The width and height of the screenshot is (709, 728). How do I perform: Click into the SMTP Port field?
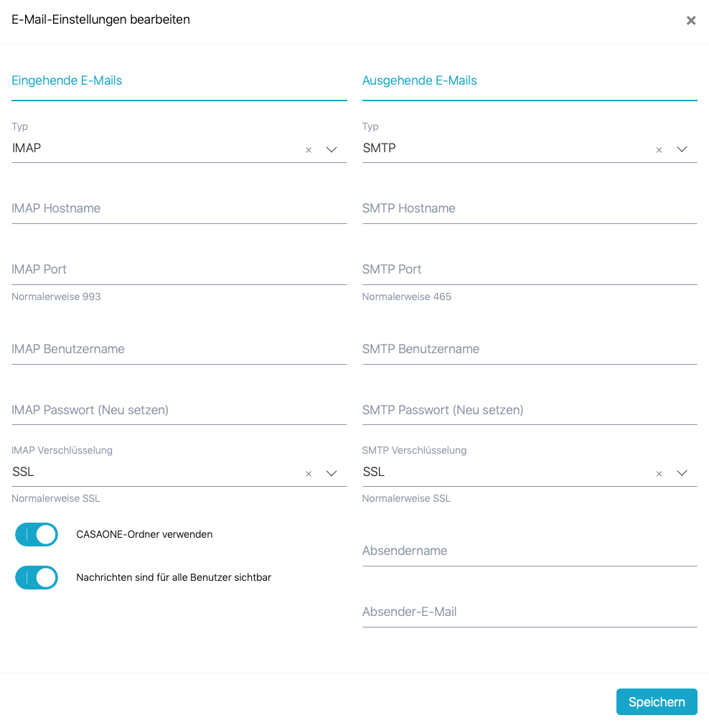click(530, 270)
